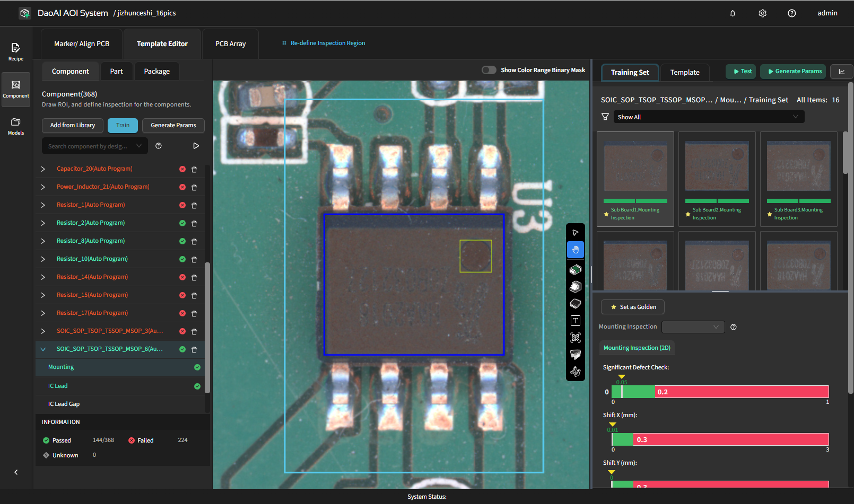Screen dimensions: 854x504
Task: Open the Models panel in left sidebar
Action: coord(15,126)
